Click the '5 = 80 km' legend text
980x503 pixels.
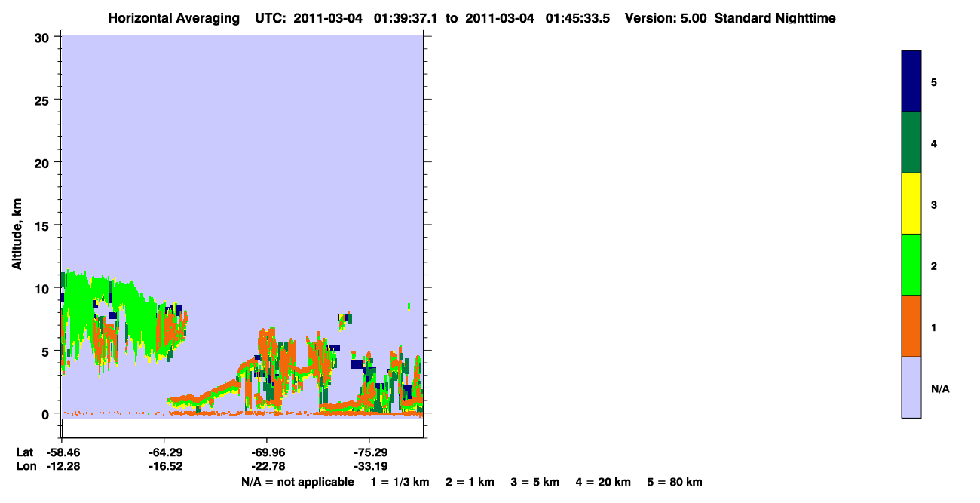coord(675,482)
